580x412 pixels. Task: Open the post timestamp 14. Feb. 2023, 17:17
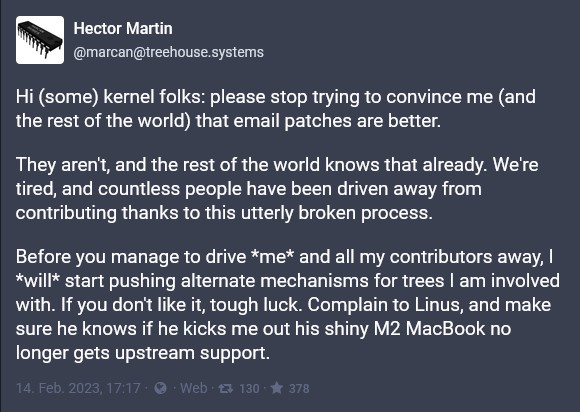(x=78, y=388)
